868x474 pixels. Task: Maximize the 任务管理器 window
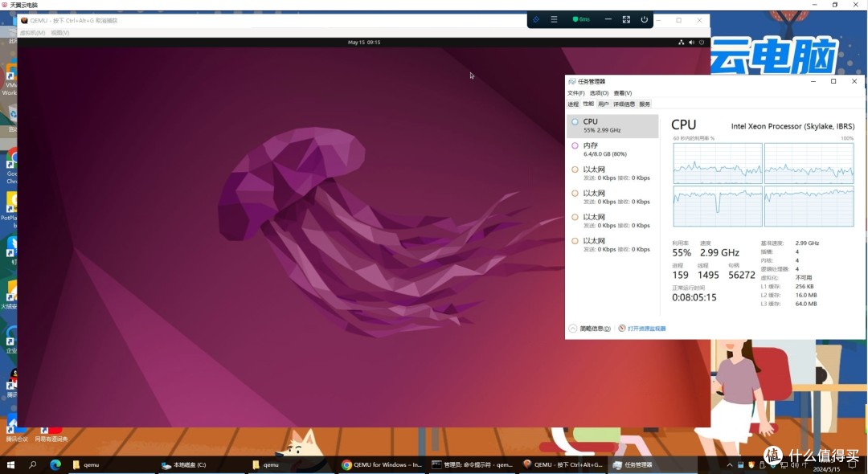click(833, 81)
